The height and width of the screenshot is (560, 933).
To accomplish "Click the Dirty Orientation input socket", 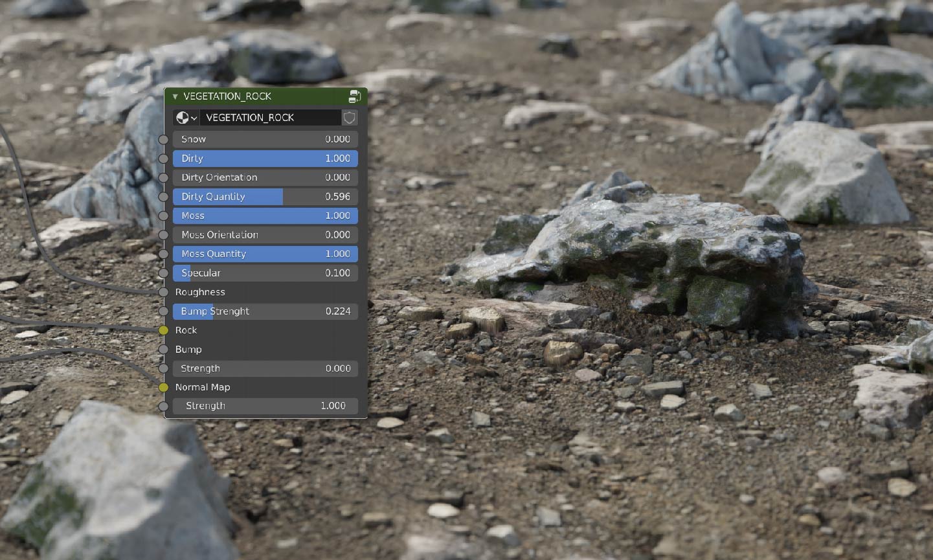I will coord(164,177).
